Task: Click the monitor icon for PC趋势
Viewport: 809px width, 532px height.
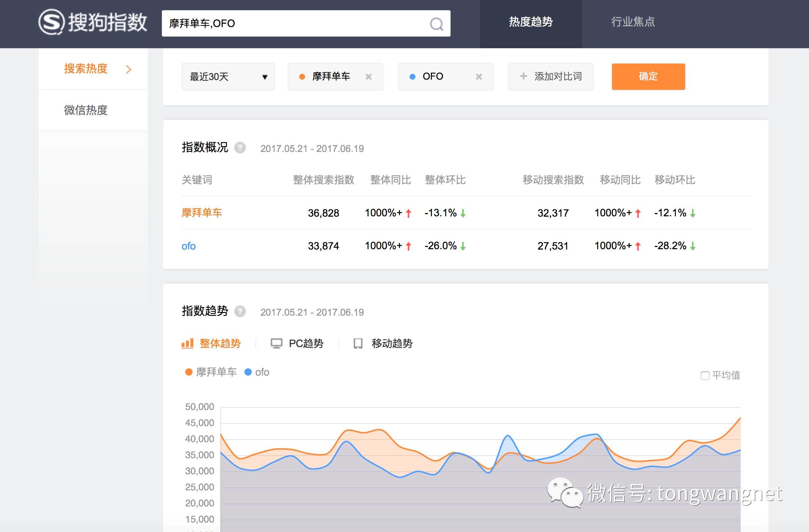Action: (x=277, y=343)
